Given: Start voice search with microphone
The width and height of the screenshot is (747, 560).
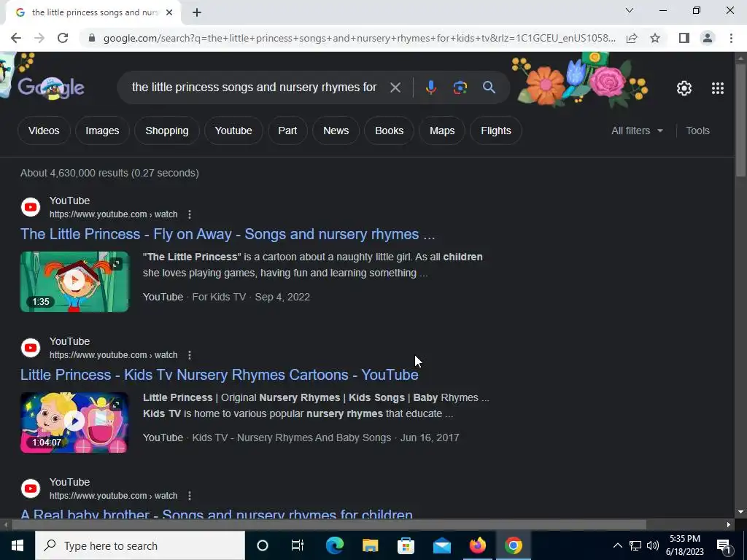Looking at the screenshot, I should [430, 87].
